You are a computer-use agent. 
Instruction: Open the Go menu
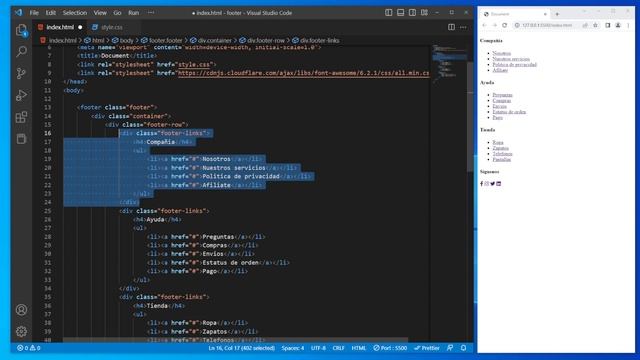click(118, 13)
